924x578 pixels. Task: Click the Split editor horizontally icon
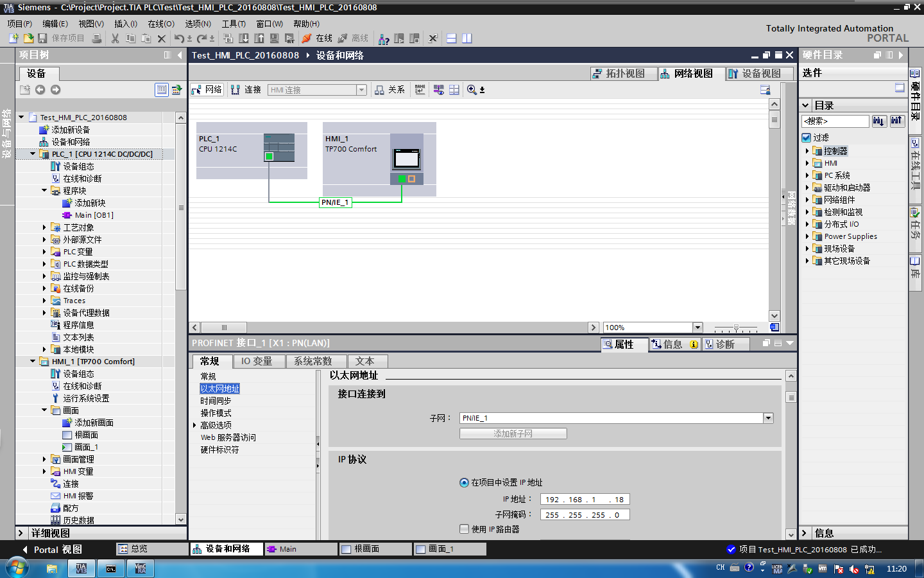451,39
